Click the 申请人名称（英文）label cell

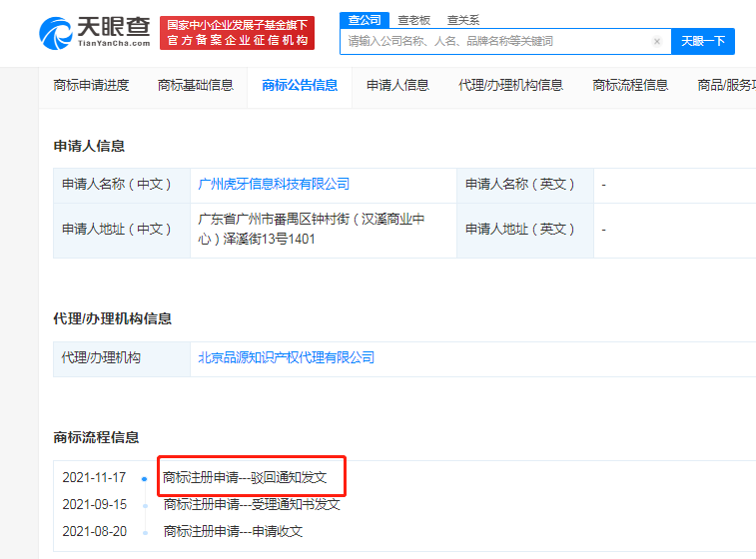pos(525,186)
